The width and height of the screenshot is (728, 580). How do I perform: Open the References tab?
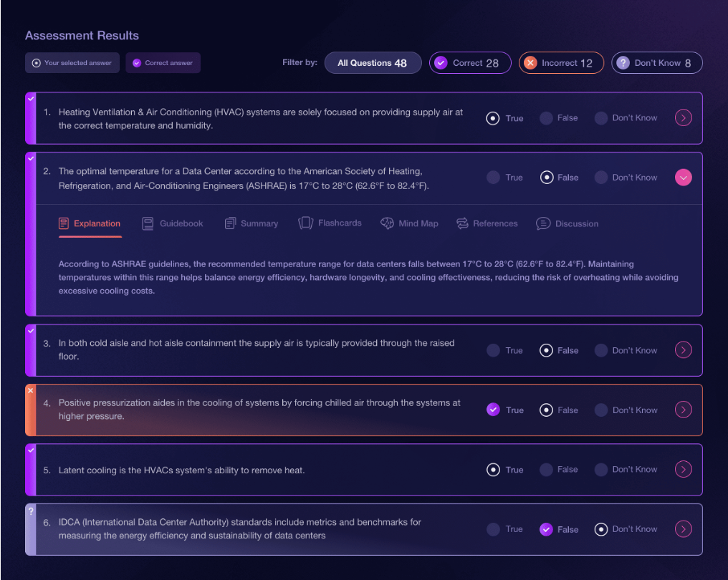[487, 223]
